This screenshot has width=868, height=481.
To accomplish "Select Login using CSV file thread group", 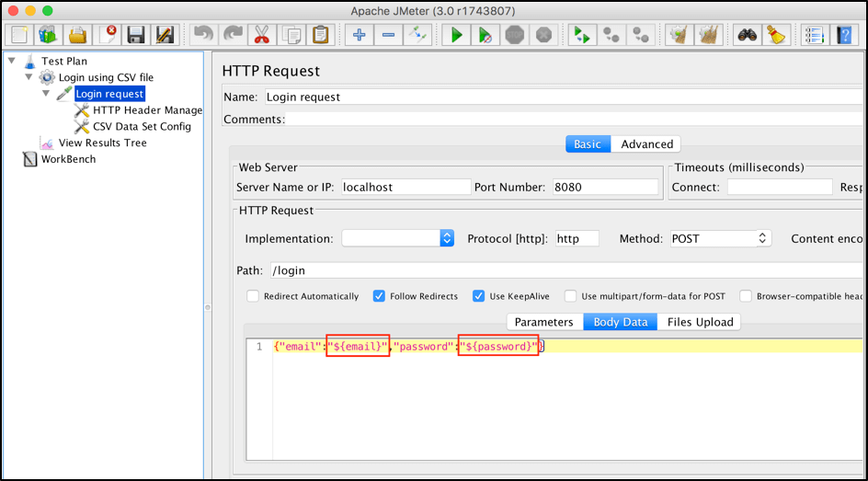I will (106, 77).
